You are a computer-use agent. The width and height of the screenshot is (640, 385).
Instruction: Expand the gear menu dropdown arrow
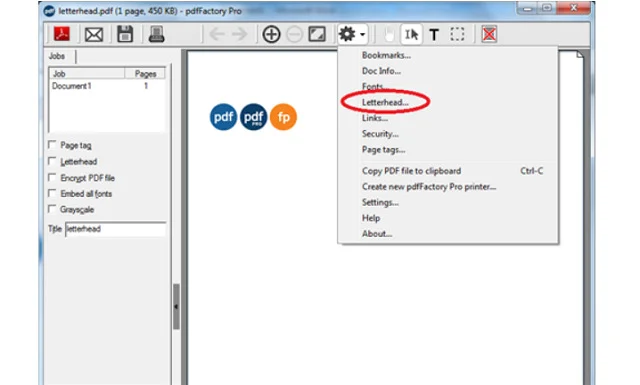362,35
